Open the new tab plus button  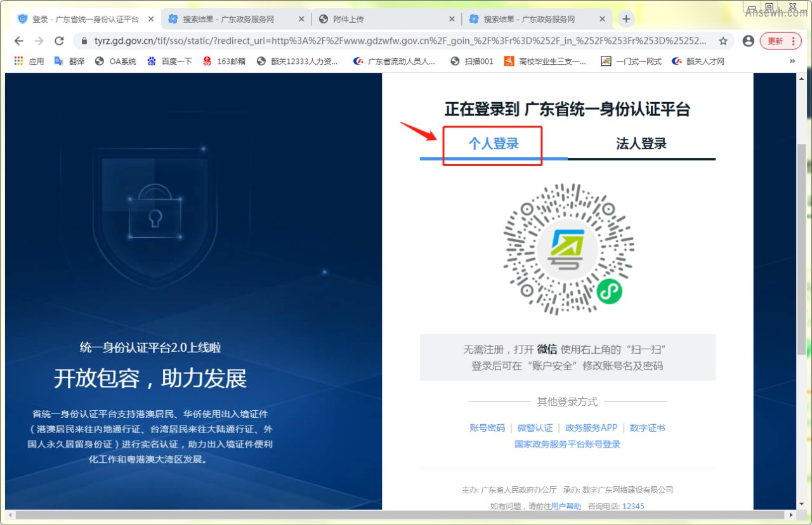point(626,19)
